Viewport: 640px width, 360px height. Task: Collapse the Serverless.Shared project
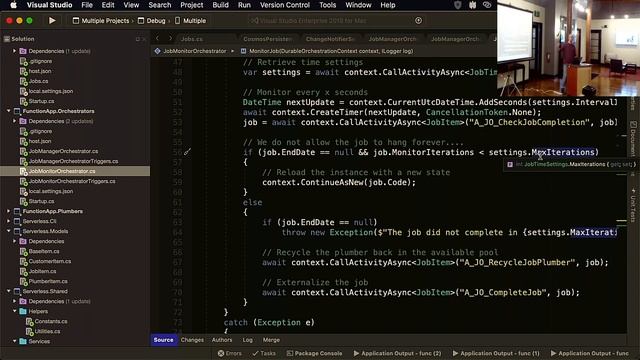point(8,291)
